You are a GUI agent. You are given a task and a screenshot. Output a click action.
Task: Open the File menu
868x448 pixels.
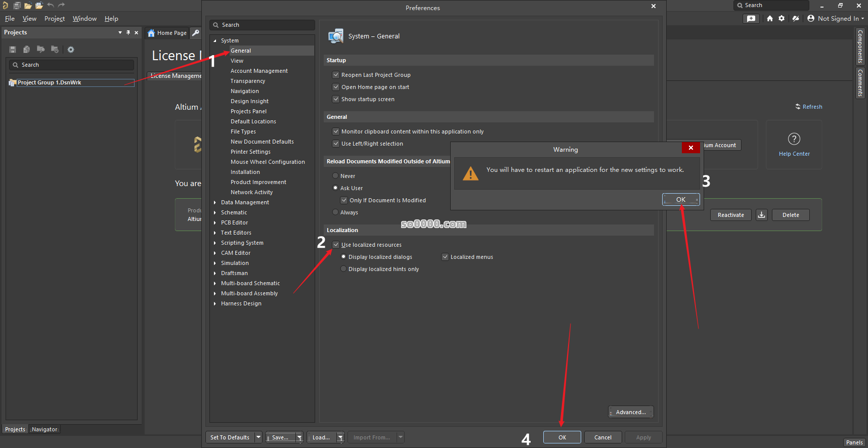click(x=10, y=19)
